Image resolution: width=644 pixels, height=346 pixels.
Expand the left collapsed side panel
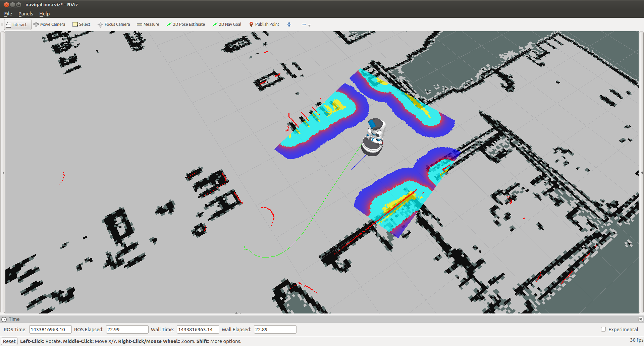click(3, 173)
